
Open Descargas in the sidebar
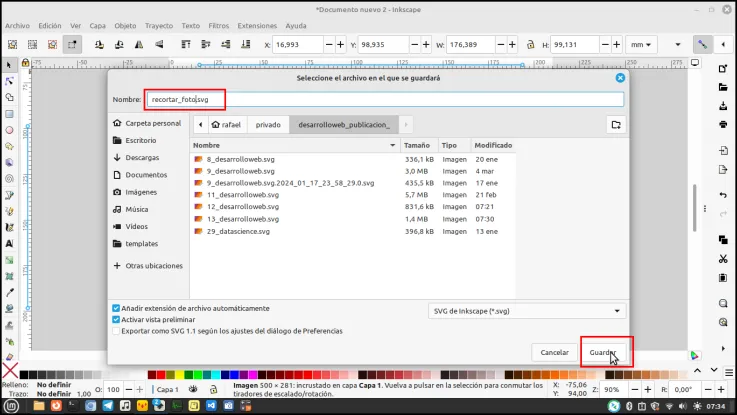pyautogui.click(x=142, y=157)
